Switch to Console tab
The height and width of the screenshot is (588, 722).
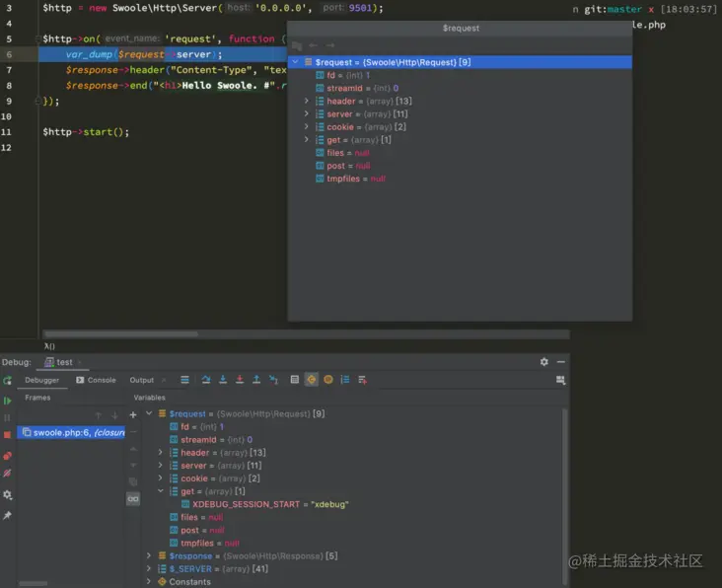(x=96, y=380)
